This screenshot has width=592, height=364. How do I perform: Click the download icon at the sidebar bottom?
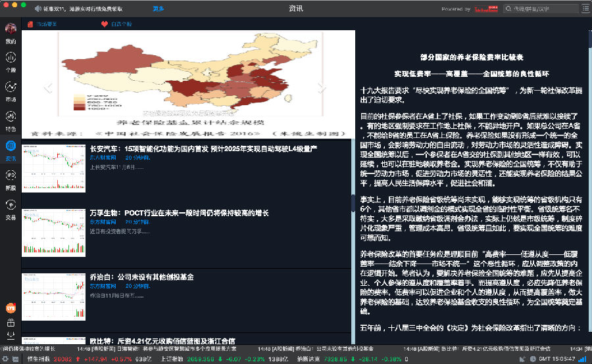point(11,335)
